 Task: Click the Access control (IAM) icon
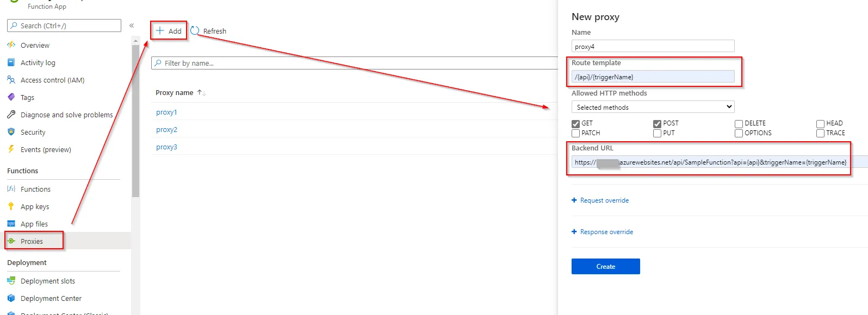click(x=11, y=80)
